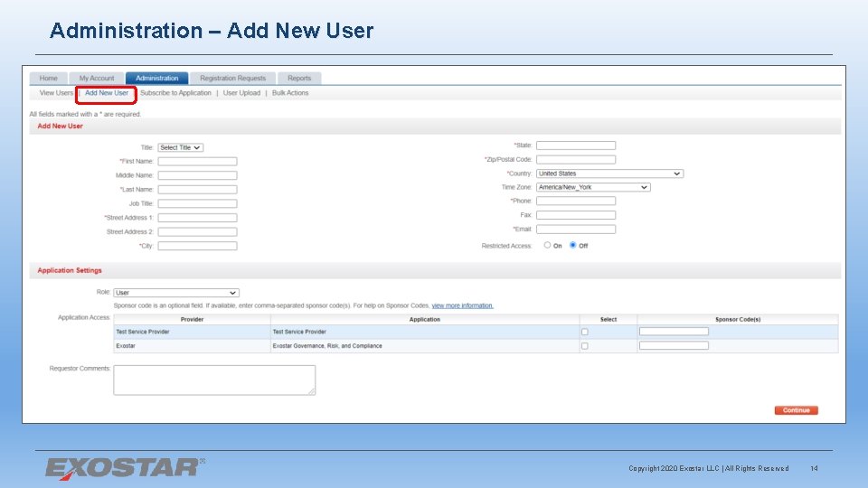868x488 pixels.
Task: Expand the Time Zone America/New_York dropdown
Action: [x=593, y=187]
